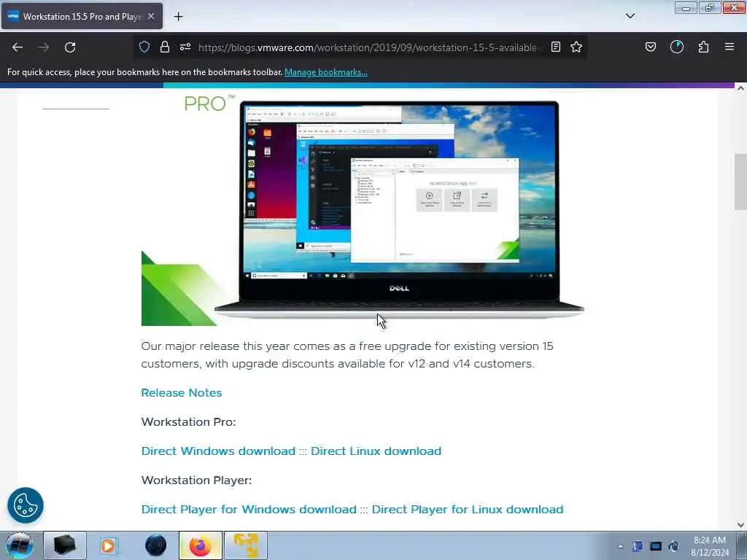Click the Workstation Pro laptop image
Viewport: 747px width, 560px height.
point(363,210)
